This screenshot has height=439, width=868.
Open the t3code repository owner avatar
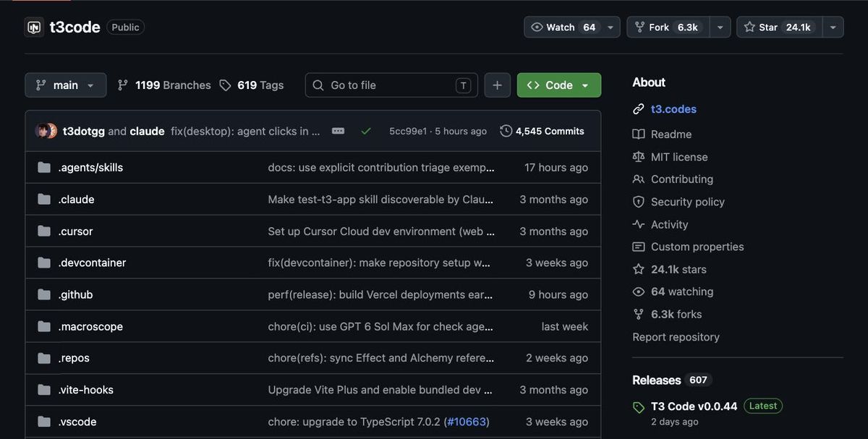click(x=34, y=27)
